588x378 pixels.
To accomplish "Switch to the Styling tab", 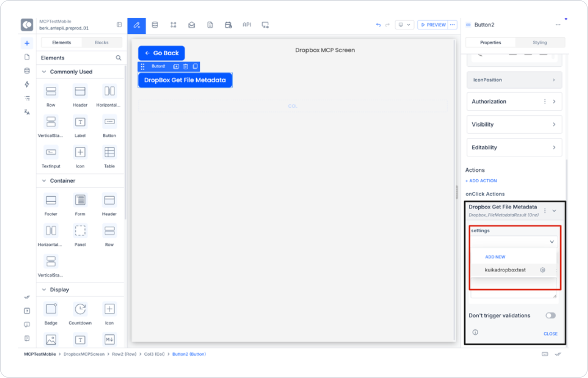I will point(540,43).
